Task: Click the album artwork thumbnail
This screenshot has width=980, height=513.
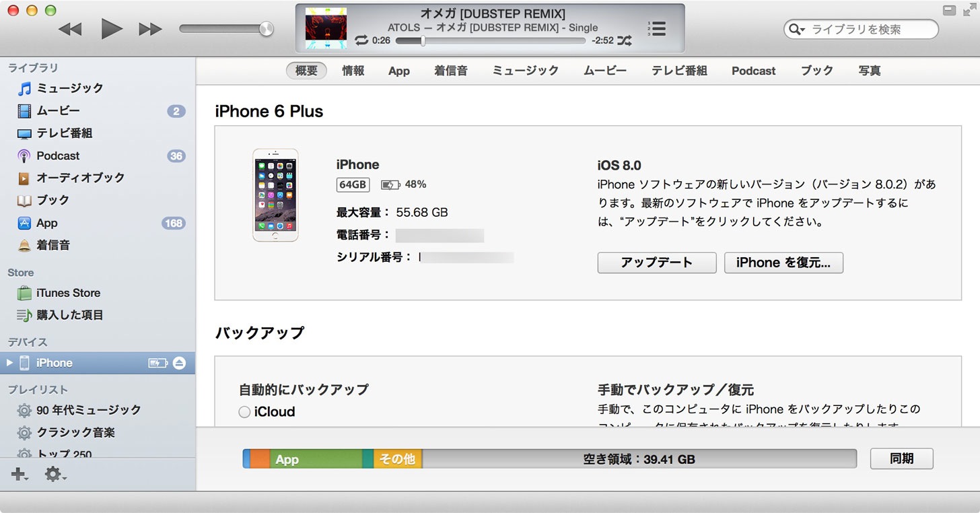Action: tap(326, 28)
